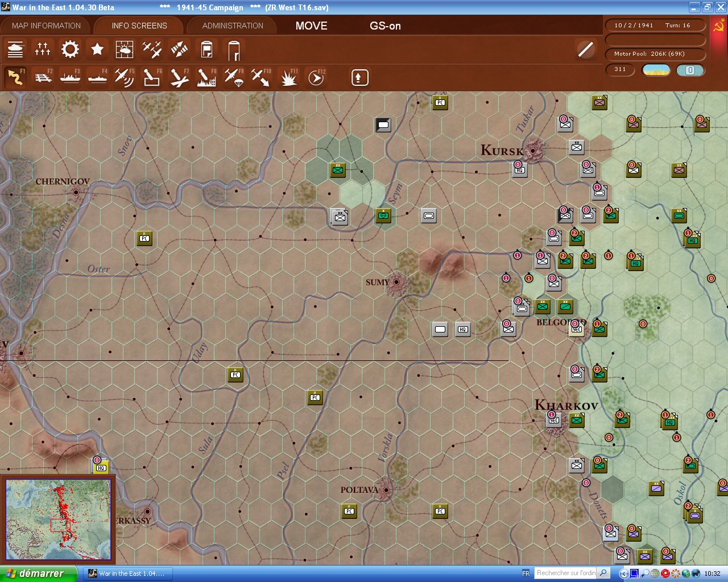Click the exit door icon
The height and width of the screenshot is (582, 728).
tap(234, 50)
